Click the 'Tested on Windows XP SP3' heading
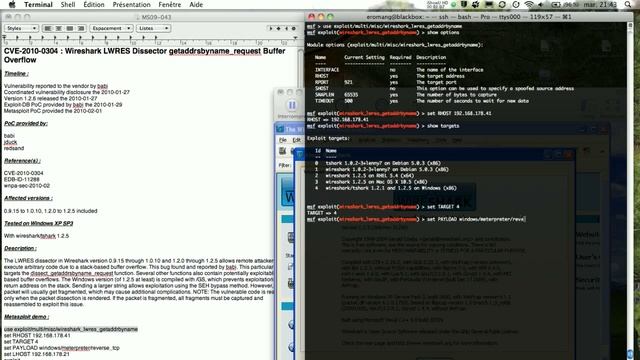The width and height of the screenshot is (640, 360). coord(38,224)
